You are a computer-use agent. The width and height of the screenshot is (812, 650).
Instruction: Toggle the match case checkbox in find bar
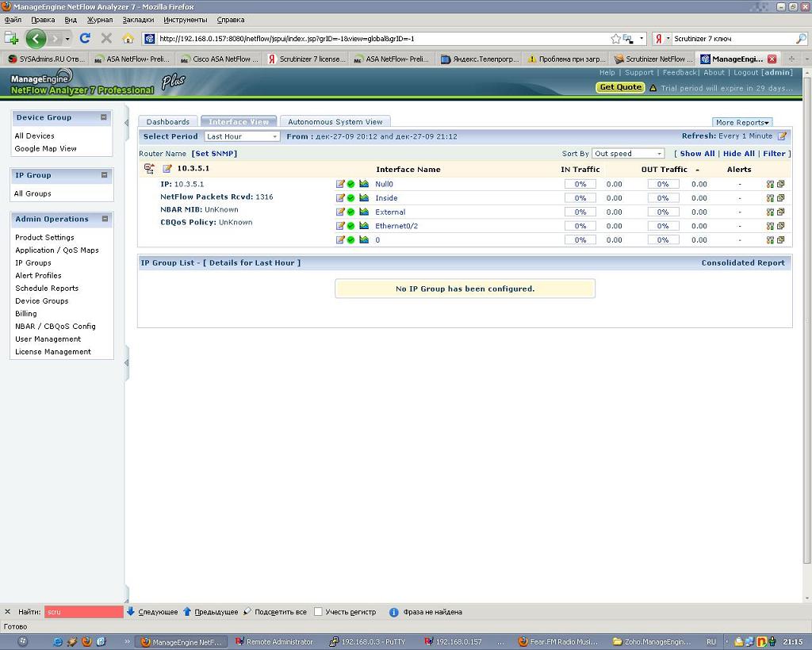[x=319, y=612]
